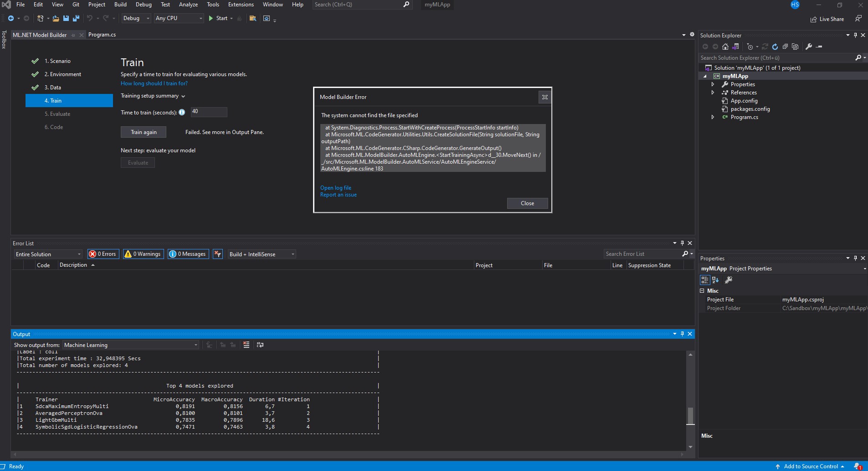Click the Alphabetical sort icon in Properties panel
This screenshot has height=471, width=868.
[x=715, y=280]
